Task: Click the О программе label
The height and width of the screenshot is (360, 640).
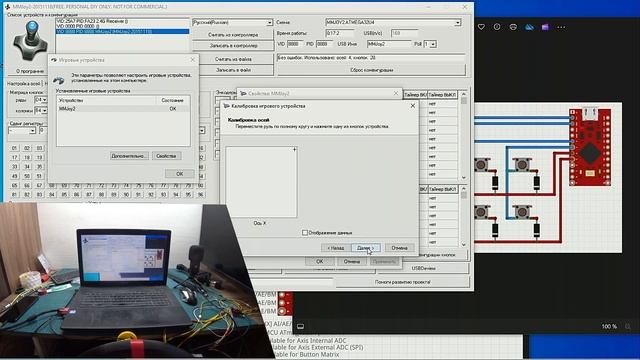Action: [x=30, y=71]
